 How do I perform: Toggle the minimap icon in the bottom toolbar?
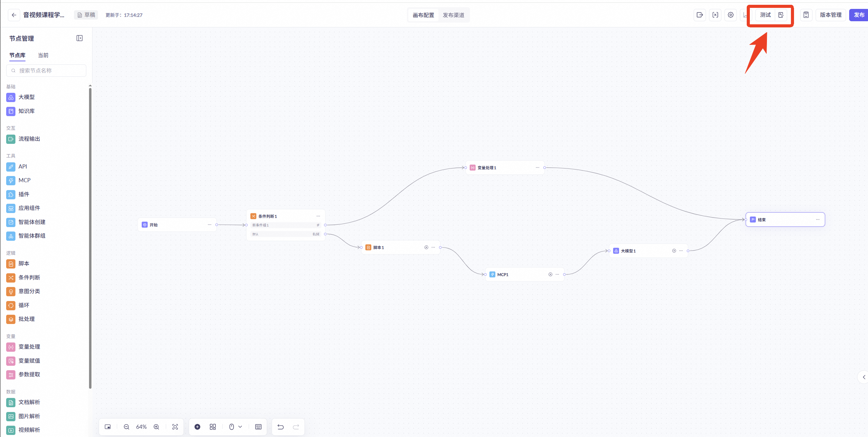click(x=108, y=427)
